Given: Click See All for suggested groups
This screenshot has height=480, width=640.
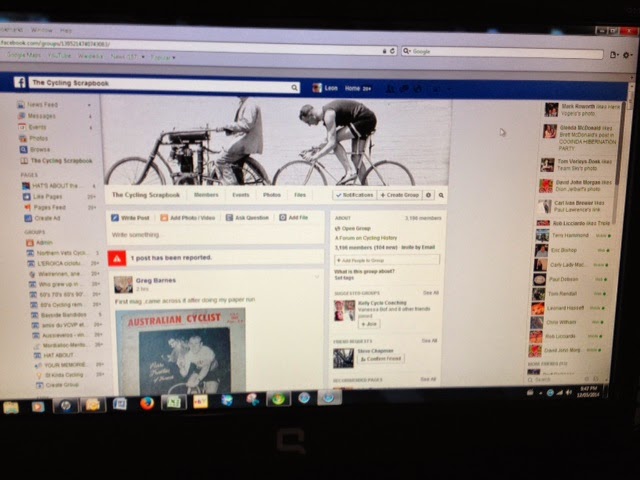Looking at the screenshot, I should click(431, 293).
